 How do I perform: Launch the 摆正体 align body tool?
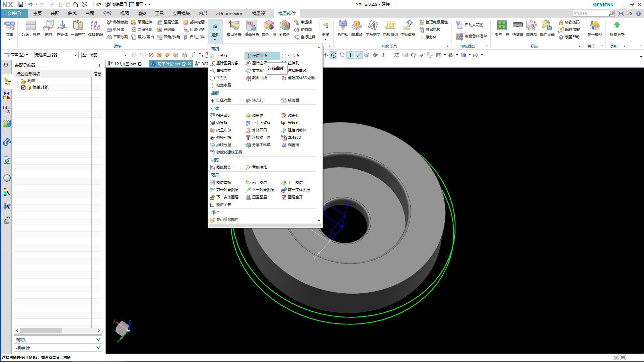(x=62, y=28)
